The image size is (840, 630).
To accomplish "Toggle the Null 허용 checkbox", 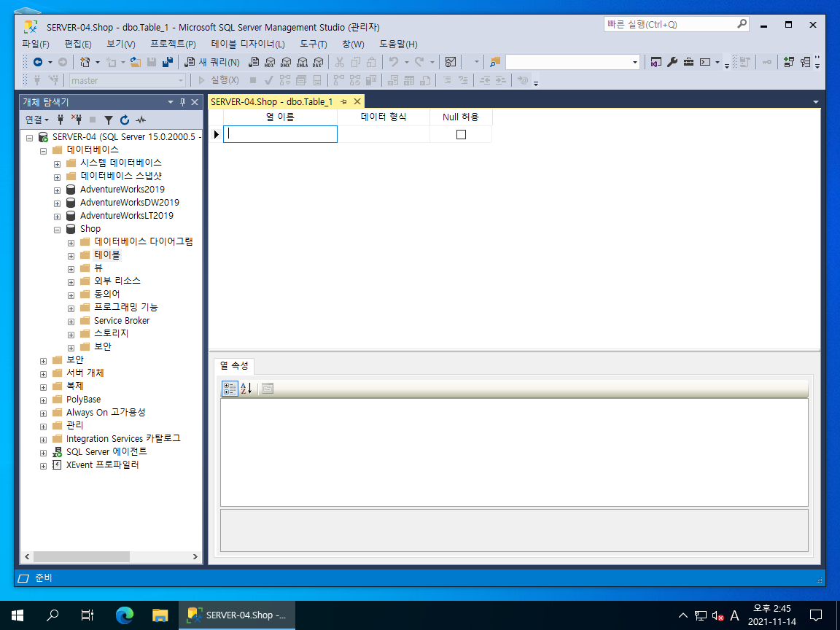I will 461,134.
